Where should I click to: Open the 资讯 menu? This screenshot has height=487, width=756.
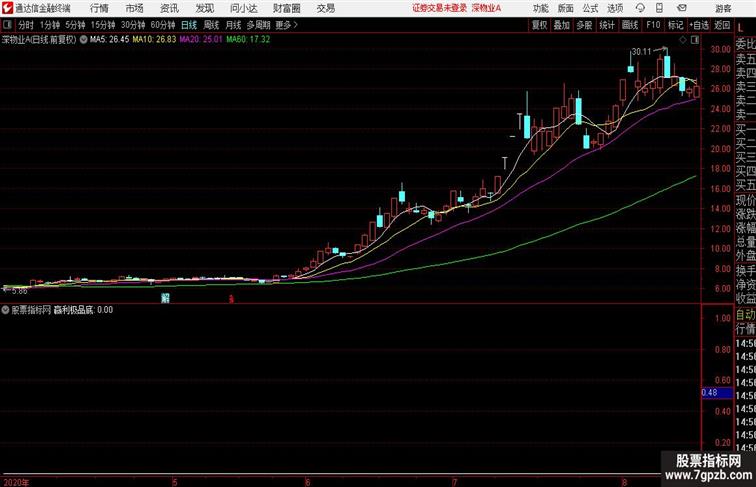click(x=169, y=8)
